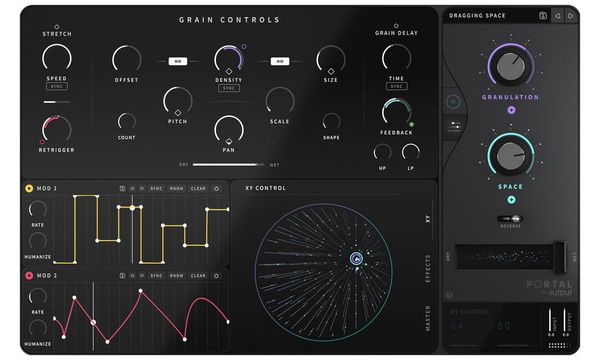The width and height of the screenshot is (600, 360).
Task: Click the MOD 1 Rate knob
Action: [38, 210]
